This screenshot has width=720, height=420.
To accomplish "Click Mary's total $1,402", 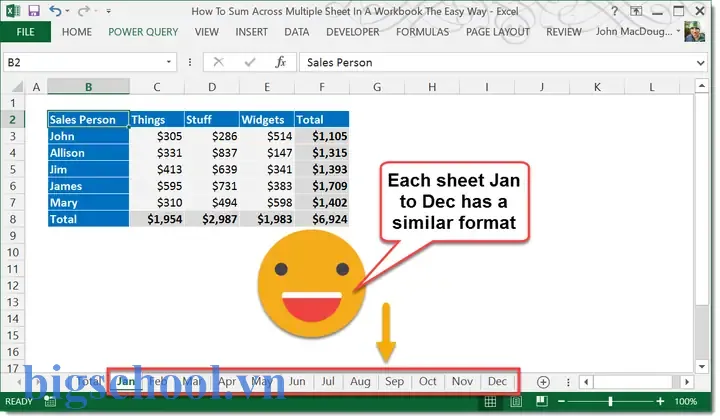I will [x=322, y=202].
